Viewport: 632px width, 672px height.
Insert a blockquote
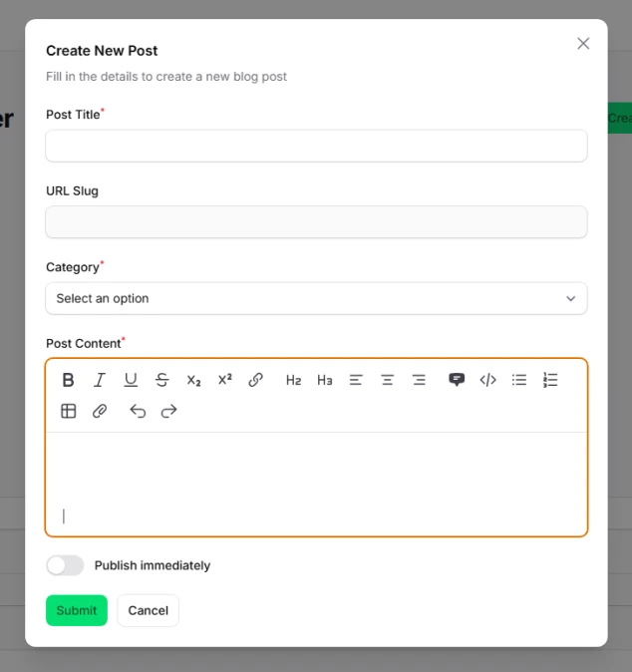coord(457,380)
